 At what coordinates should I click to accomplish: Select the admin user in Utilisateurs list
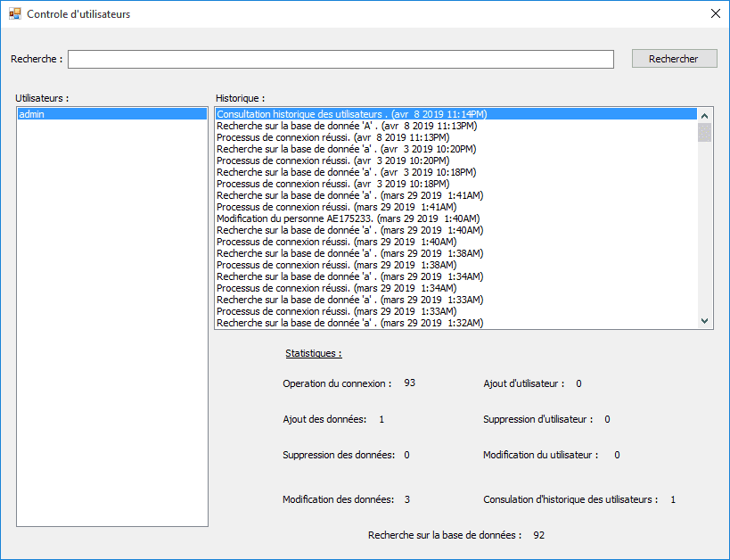[x=112, y=114]
